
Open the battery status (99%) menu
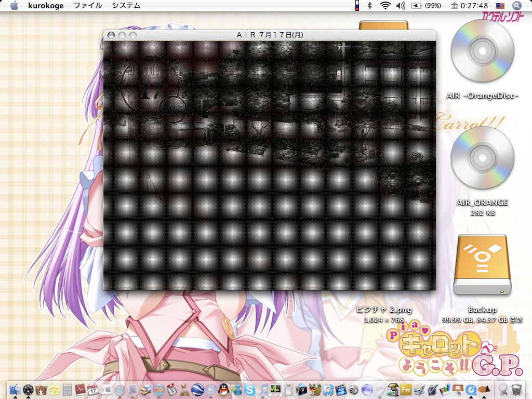tap(426, 5)
